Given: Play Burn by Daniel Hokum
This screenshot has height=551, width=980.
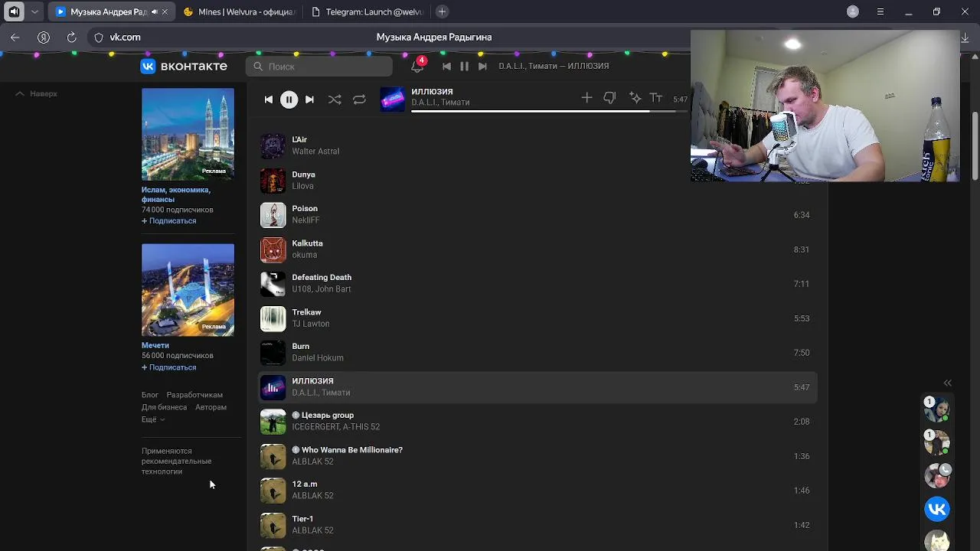Looking at the screenshot, I should coord(539,352).
